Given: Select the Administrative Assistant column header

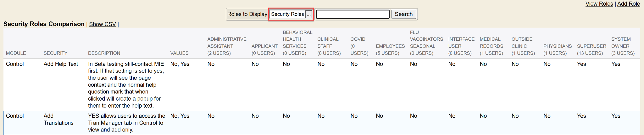Looking at the screenshot, I should [x=226, y=46].
